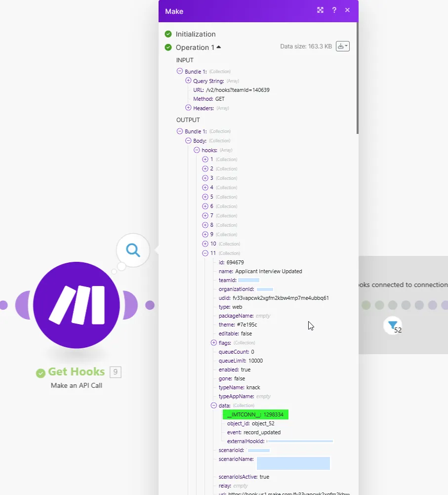Select the relay: empty row
Image resolution: width=448 pixels, height=495 pixels.
[x=233, y=486]
